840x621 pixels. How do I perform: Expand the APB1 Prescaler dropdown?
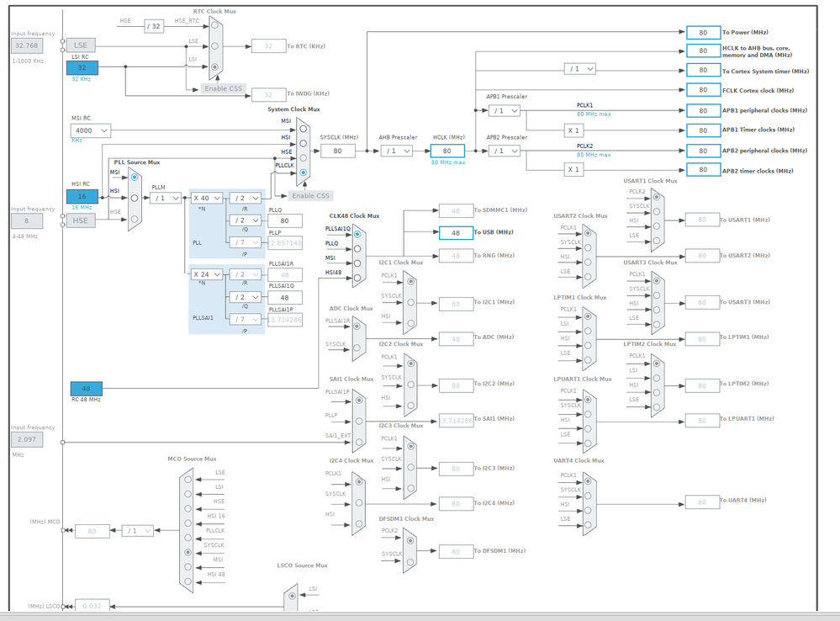point(505,110)
